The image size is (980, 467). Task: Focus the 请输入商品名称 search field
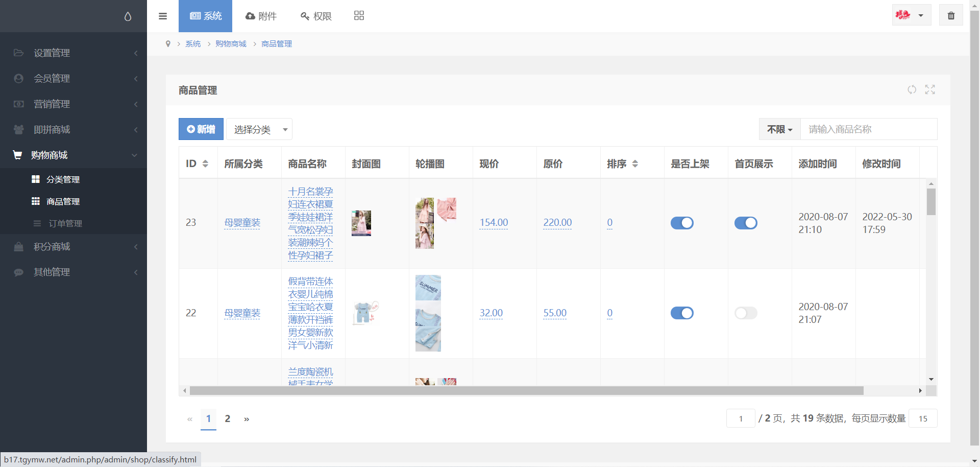[868, 129]
